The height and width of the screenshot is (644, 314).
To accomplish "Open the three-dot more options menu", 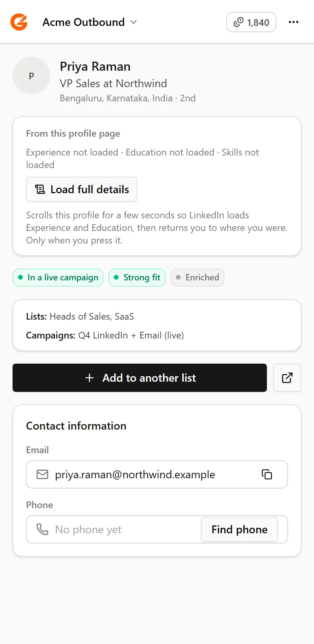I will (294, 22).
